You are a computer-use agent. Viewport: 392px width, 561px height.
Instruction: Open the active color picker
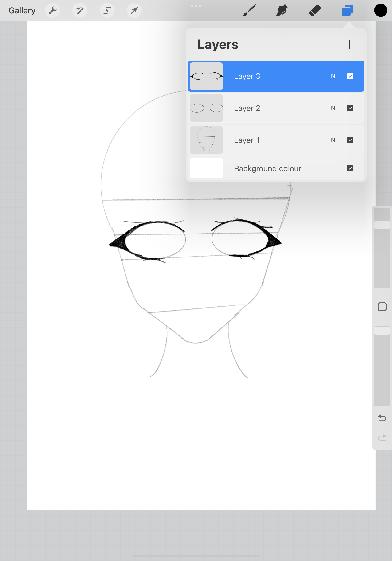(x=380, y=10)
